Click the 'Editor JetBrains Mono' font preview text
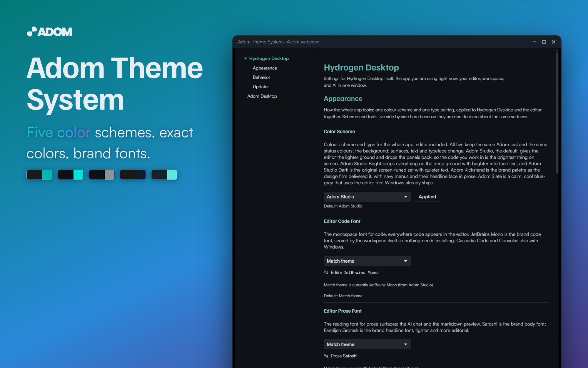This screenshot has height=368, width=588. tap(354, 273)
